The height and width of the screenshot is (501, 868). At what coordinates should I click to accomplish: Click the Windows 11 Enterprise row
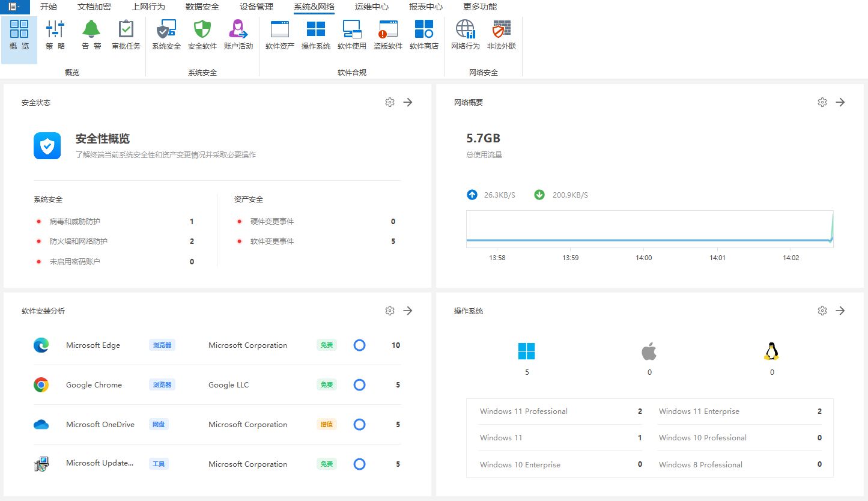click(740, 411)
